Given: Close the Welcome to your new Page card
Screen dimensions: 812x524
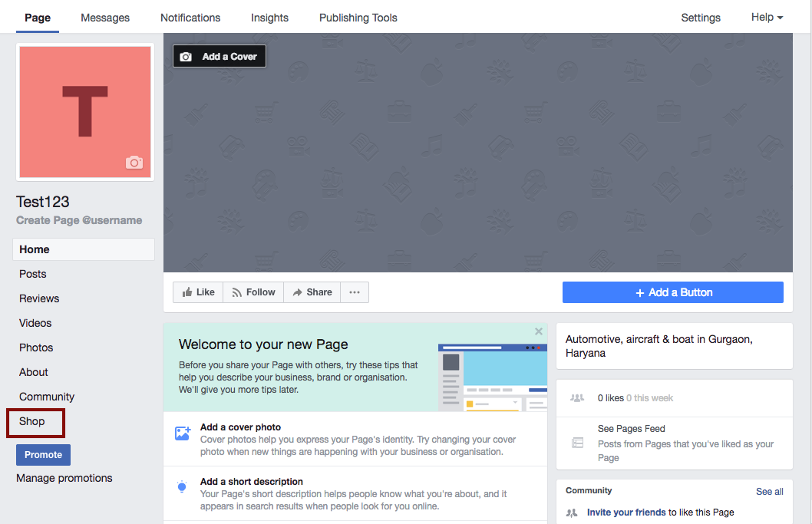Looking at the screenshot, I should coord(539,331).
